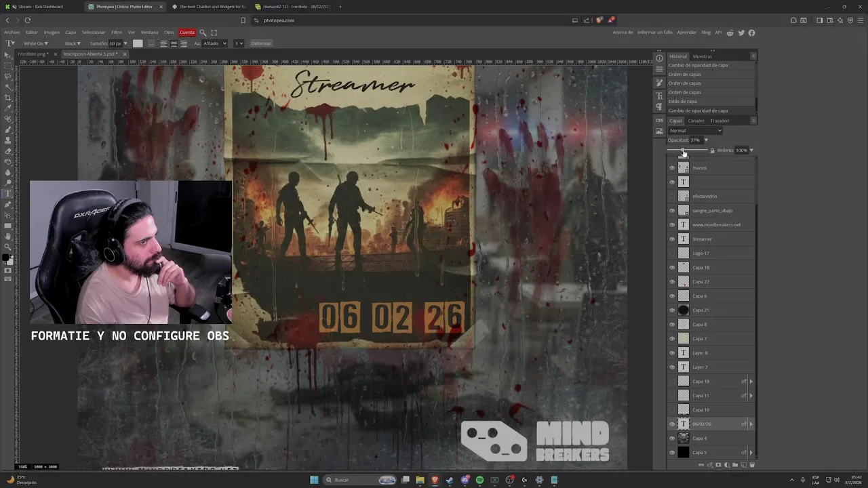Select the Hand tool
868x488 pixels.
[x=7, y=236]
